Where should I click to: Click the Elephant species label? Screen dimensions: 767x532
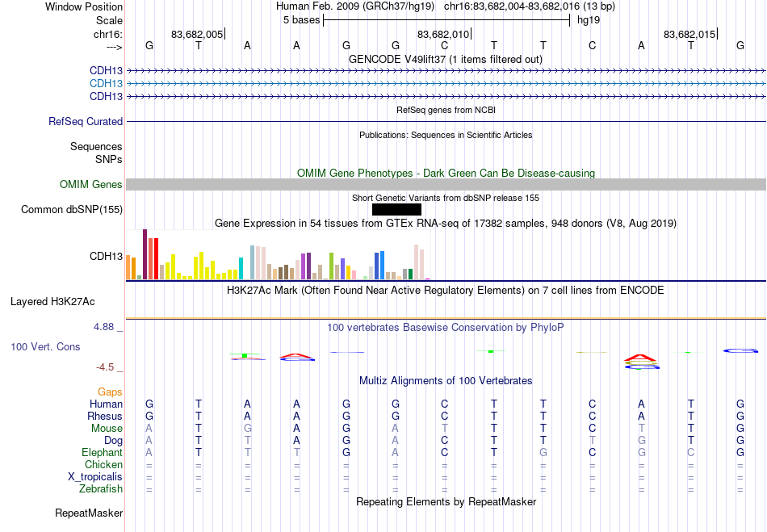click(102, 452)
